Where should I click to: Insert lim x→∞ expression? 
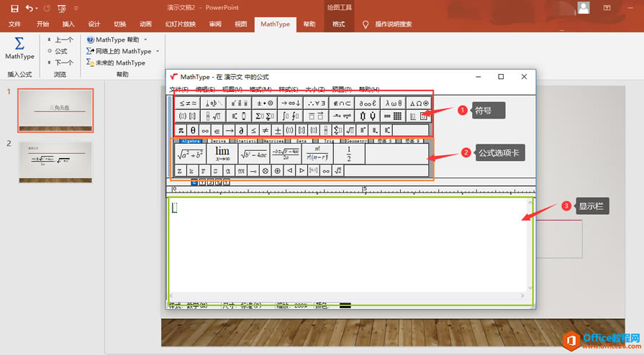pos(222,154)
